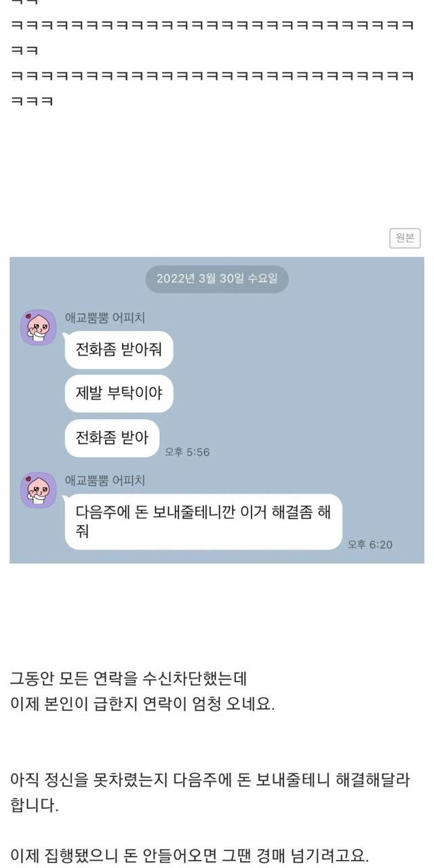The width and height of the screenshot is (434, 868).
Task: Tap the 2022년 3월 30일 수요일 date pill
Action: 217,278
